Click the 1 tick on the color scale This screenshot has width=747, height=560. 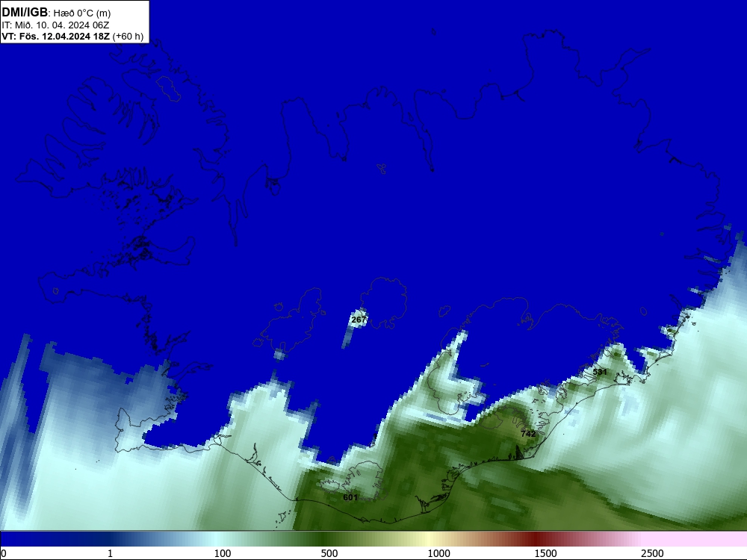[110, 553]
